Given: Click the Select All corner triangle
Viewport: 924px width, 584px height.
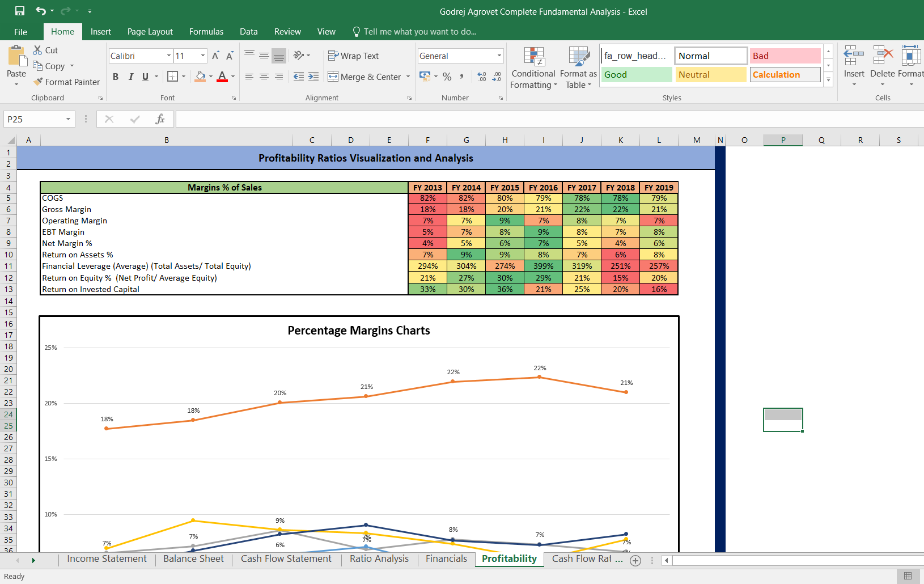Looking at the screenshot, I should pyautogui.click(x=10, y=140).
